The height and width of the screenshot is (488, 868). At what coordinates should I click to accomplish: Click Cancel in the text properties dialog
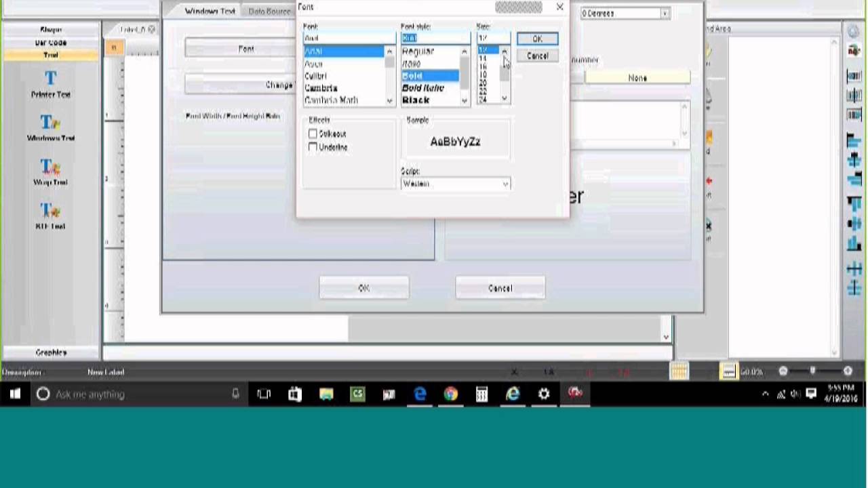[x=500, y=288]
